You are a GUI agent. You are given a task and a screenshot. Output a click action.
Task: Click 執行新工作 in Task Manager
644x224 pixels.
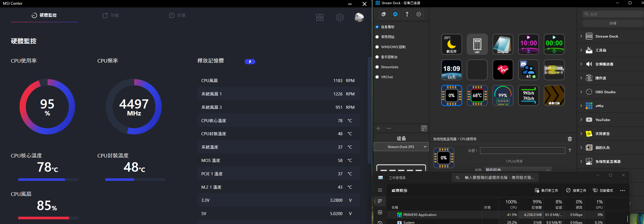tap(546, 191)
